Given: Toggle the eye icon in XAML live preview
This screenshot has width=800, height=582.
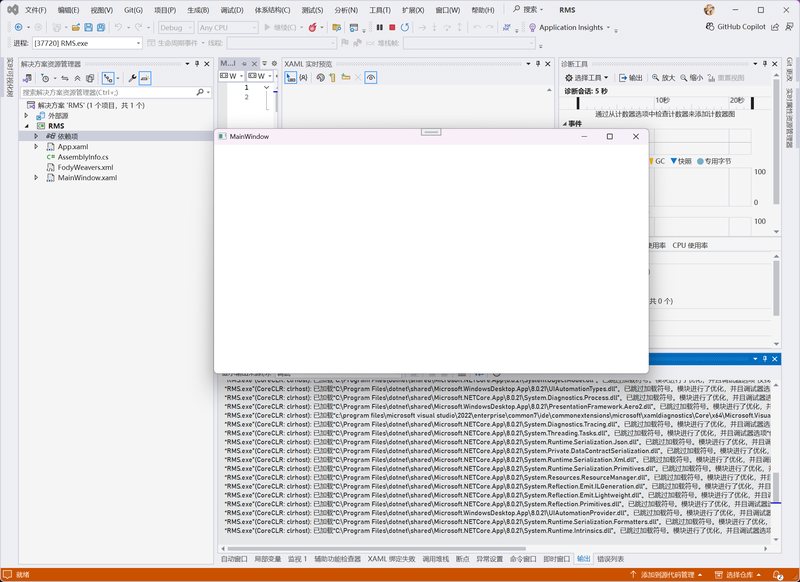Looking at the screenshot, I should click(370, 77).
